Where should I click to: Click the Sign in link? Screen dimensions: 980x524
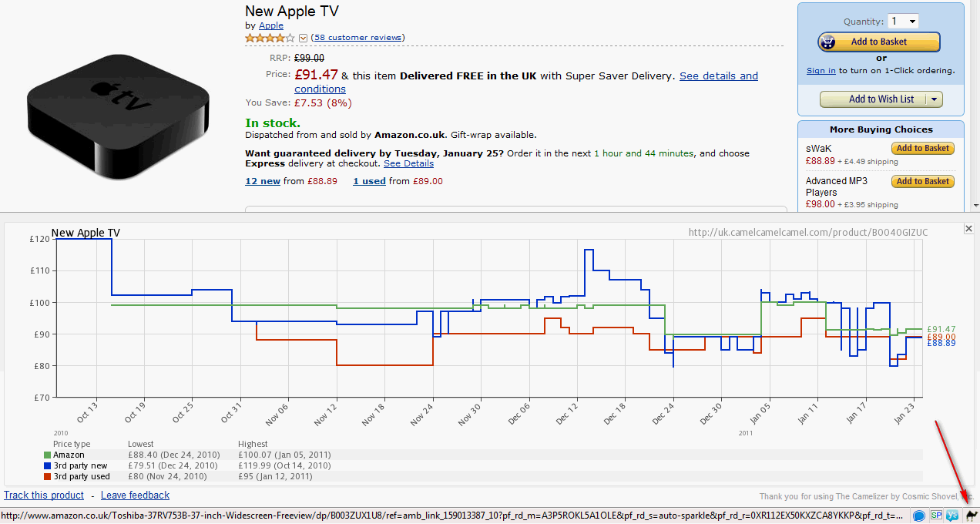[x=821, y=70]
